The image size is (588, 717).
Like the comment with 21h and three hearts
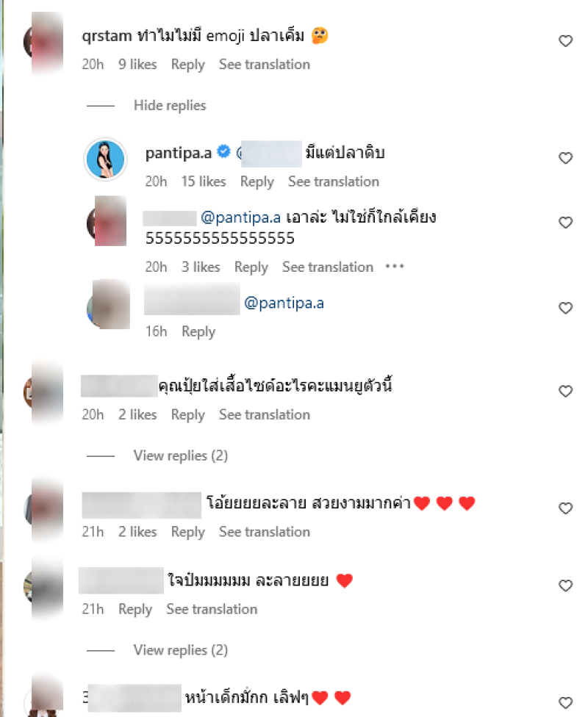[x=565, y=508]
